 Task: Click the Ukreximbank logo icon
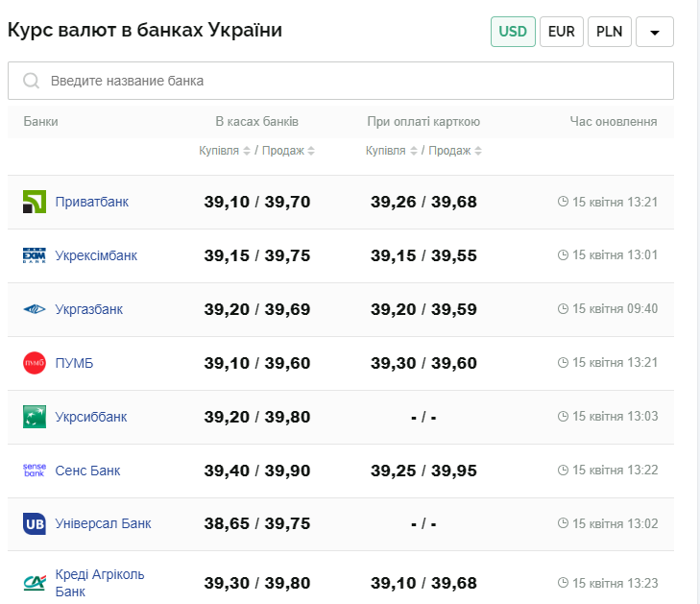point(34,255)
